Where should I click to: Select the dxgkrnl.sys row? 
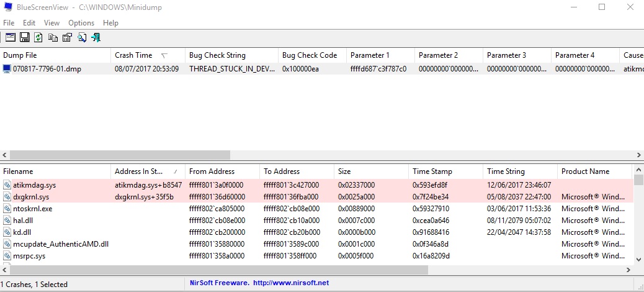coord(316,197)
